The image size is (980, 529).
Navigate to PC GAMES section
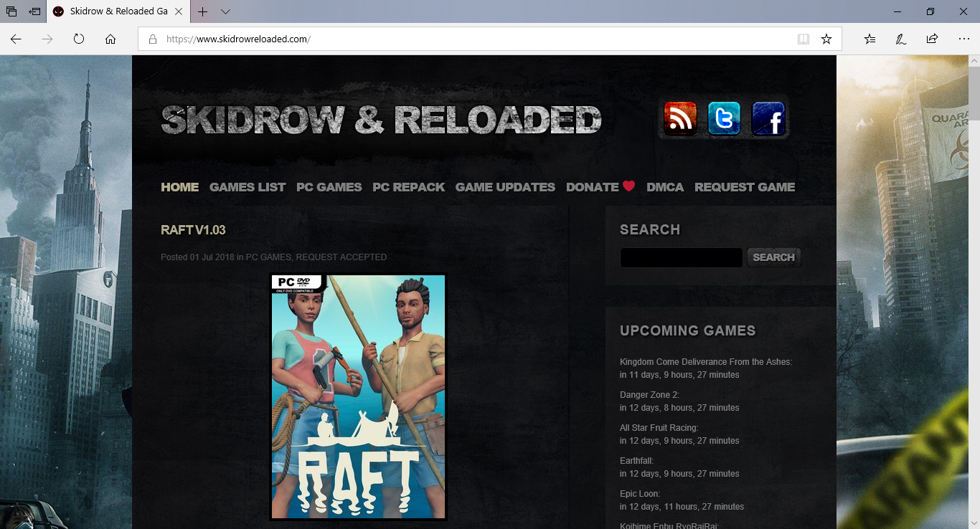coord(329,187)
